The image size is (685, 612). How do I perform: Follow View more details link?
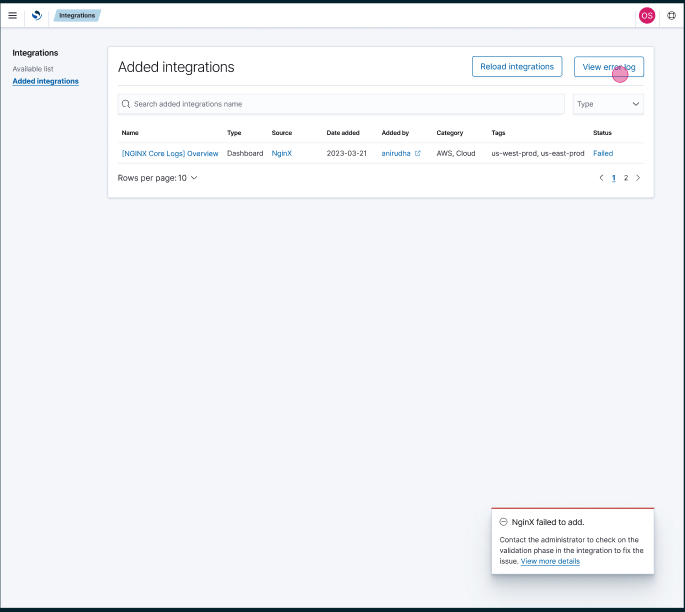550,561
